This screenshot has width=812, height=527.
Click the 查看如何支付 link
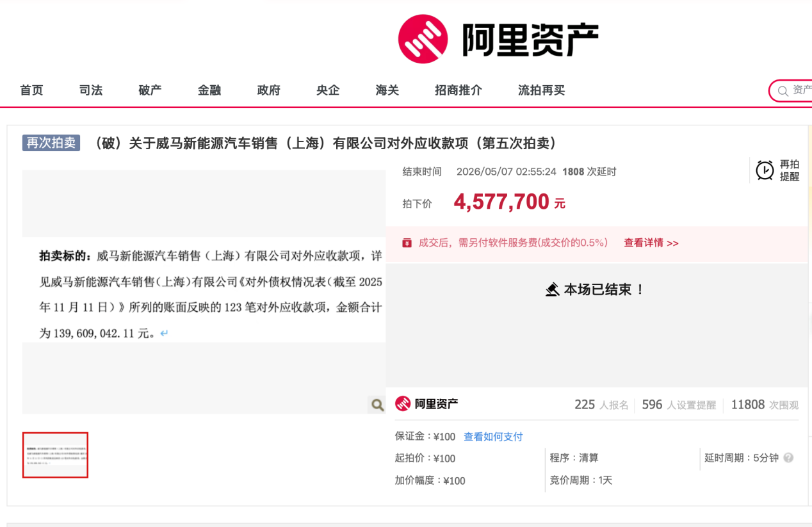pos(493,437)
